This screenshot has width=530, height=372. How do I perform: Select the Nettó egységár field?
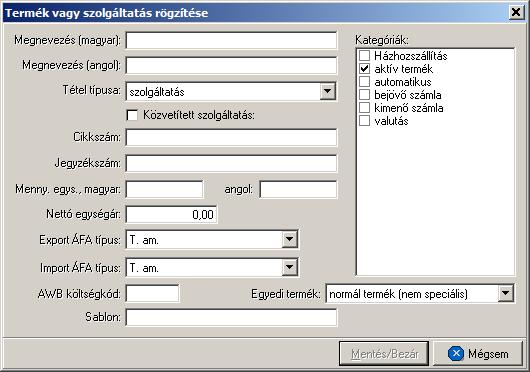pyautogui.click(x=171, y=214)
